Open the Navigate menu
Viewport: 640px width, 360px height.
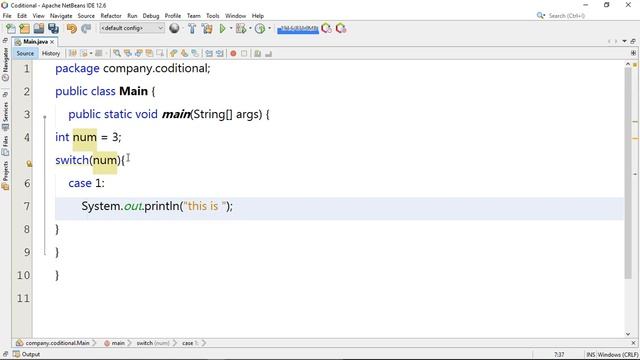point(61,16)
